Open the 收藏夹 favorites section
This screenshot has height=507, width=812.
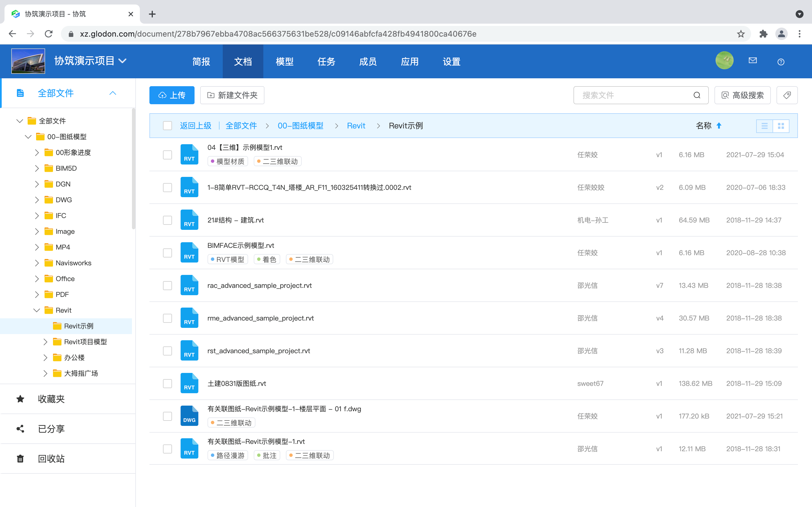pos(51,399)
